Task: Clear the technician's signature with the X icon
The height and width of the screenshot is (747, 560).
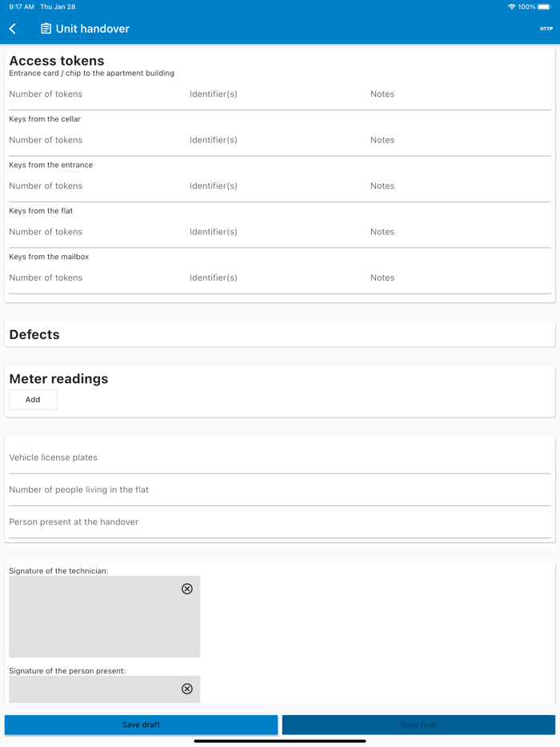Action: click(187, 589)
